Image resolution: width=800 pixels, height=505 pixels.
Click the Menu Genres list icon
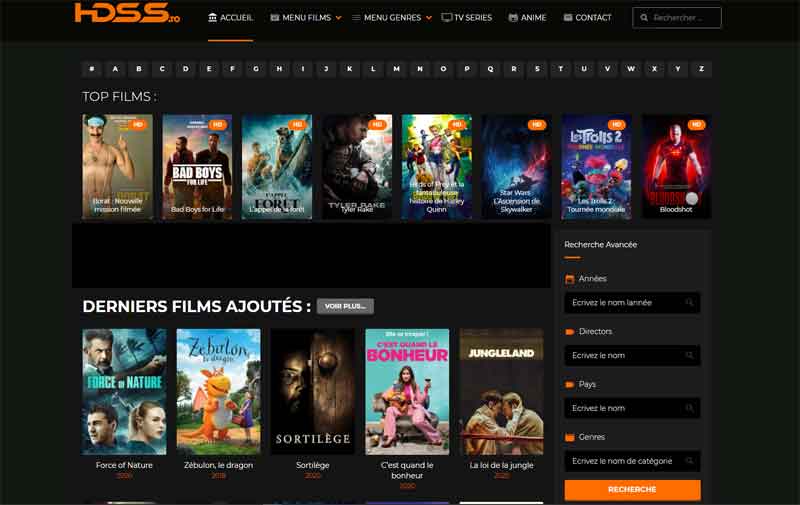pos(356,17)
